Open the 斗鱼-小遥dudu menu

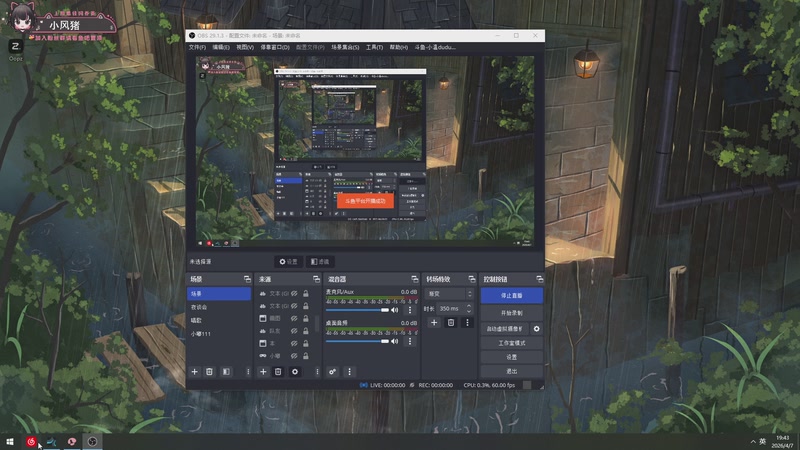(435, 47)
